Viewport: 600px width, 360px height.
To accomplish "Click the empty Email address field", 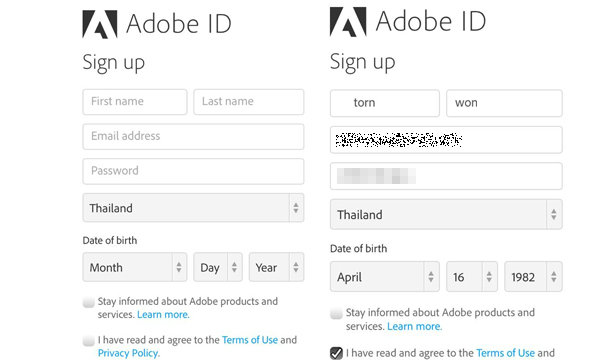I will coord(193,137).
